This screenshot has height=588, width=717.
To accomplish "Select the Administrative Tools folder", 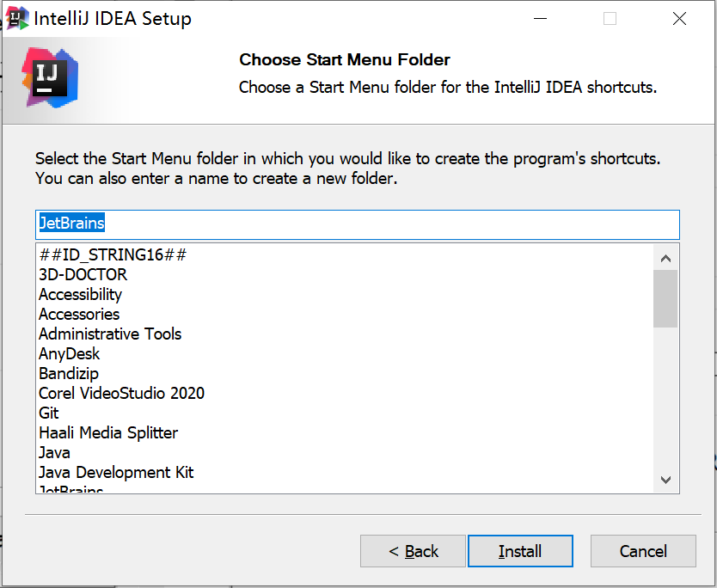I will pos(109,334).
